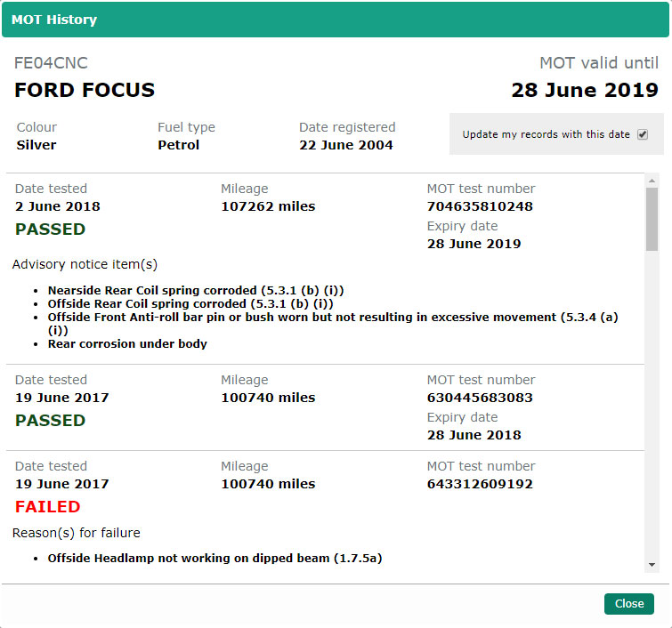Image resolution: width=672 pixels, height=628 pixels.
Task: Click the Offside Headlamp failure reason
Action: tap(215, 559)
